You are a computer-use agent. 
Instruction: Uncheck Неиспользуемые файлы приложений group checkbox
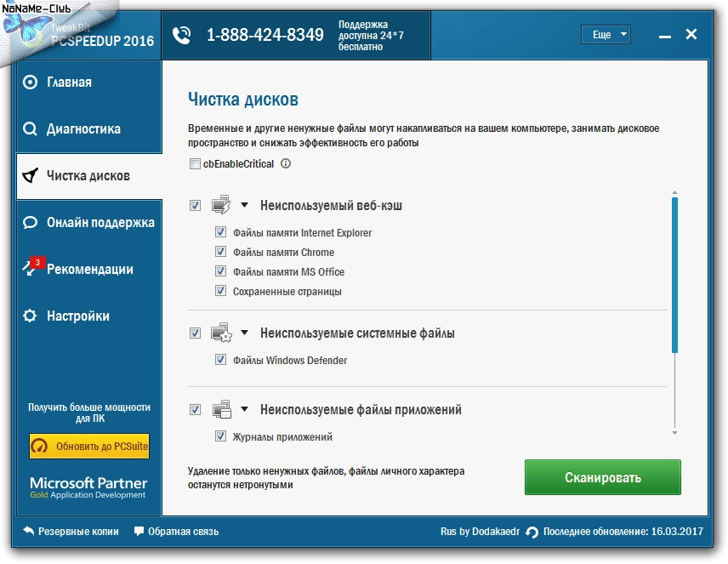tap(195, 410)
